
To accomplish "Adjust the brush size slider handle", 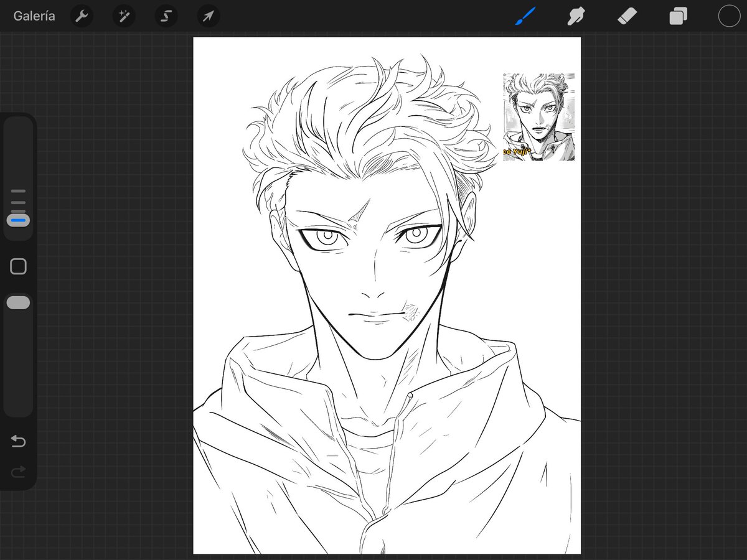I will click(x=18, y=220).
